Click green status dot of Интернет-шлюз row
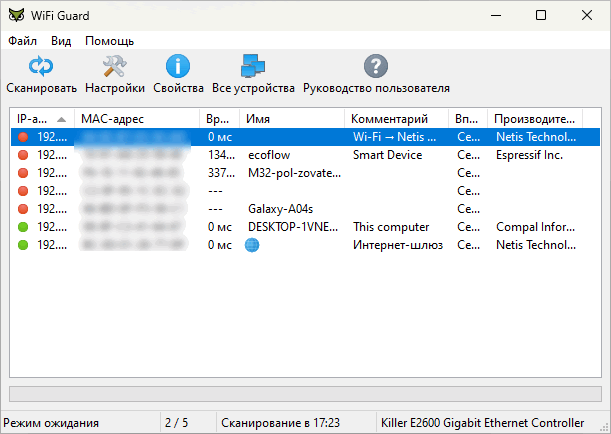The height and width of the screenshot is (434, 611). pyautogui.click(x=23, y=245)
